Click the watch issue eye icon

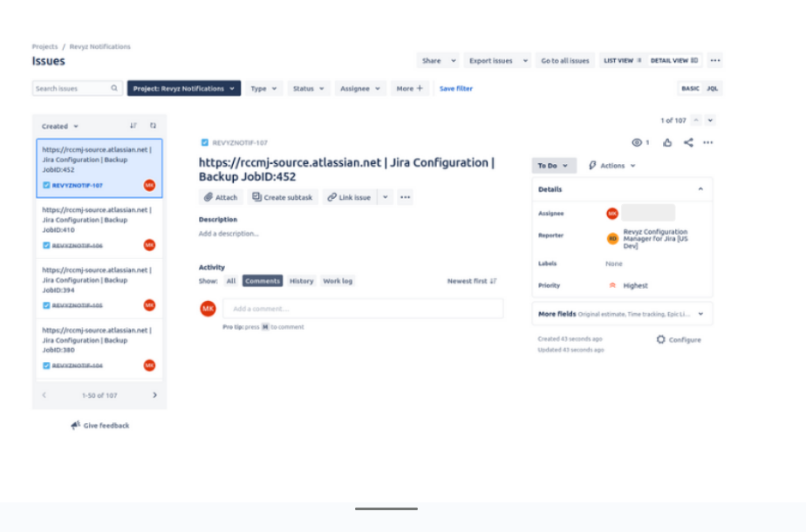pos(637,143)
